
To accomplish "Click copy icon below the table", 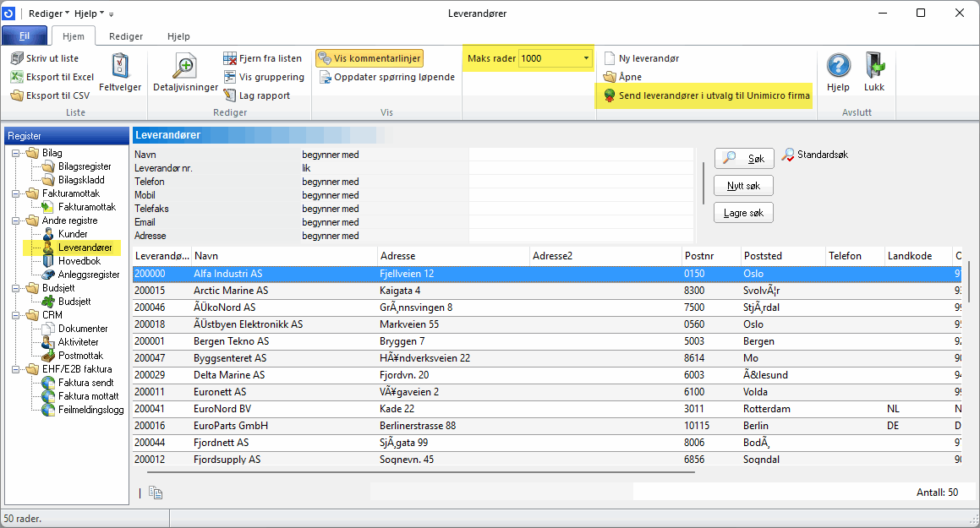I will coord(156,493).
